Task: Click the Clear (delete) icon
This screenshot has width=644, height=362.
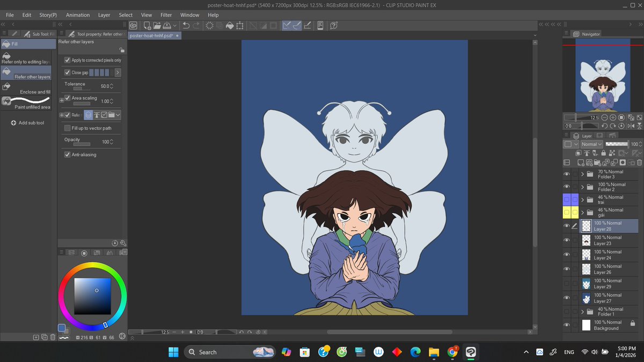Action: pos(210,25)
